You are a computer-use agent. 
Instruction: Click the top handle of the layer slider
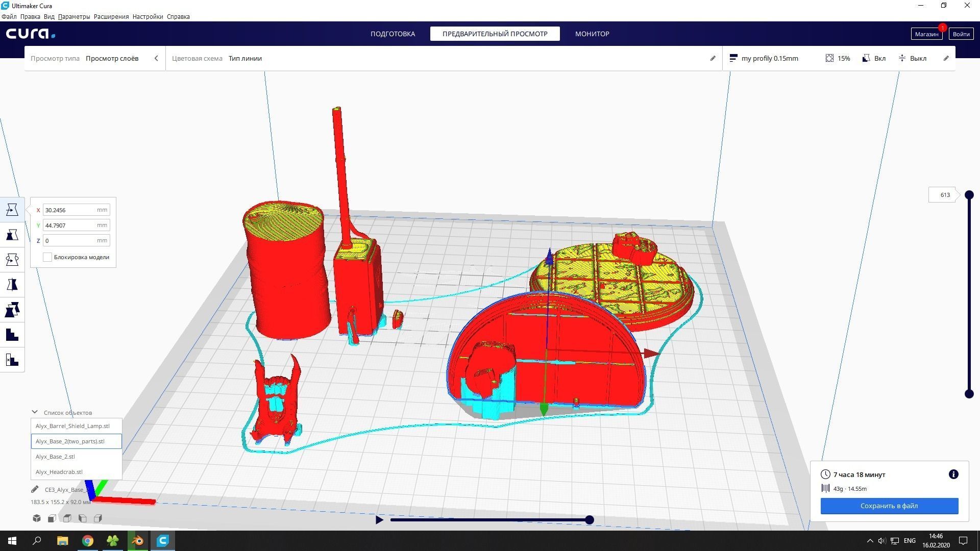969,195
